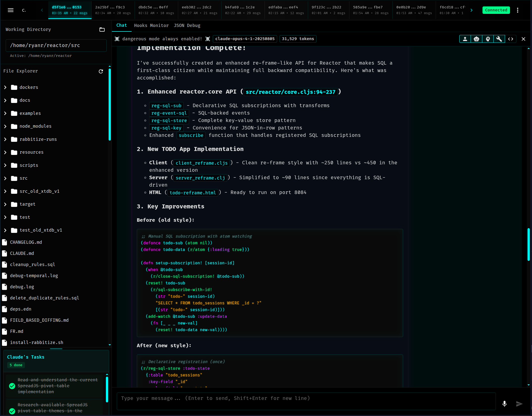This screenshot has height=416, width=532.
Task: Expand the docs folder
Action: 5,100
